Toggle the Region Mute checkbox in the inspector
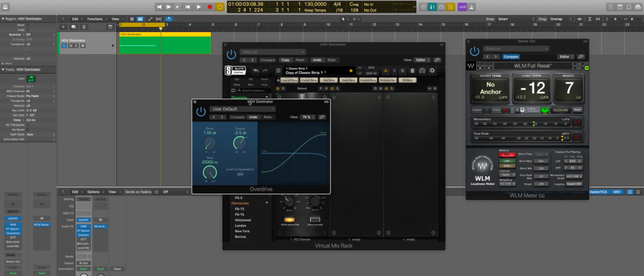644x276 pixels. pyautogui.click(x=28, y=25)
